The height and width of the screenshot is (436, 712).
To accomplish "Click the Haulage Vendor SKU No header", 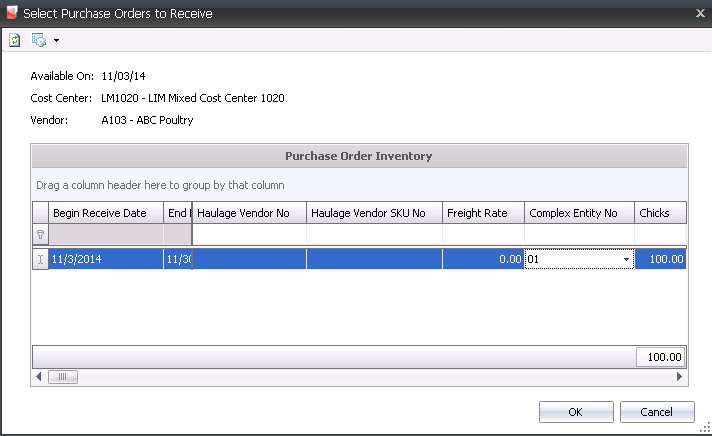I will [x=373, y=213].
